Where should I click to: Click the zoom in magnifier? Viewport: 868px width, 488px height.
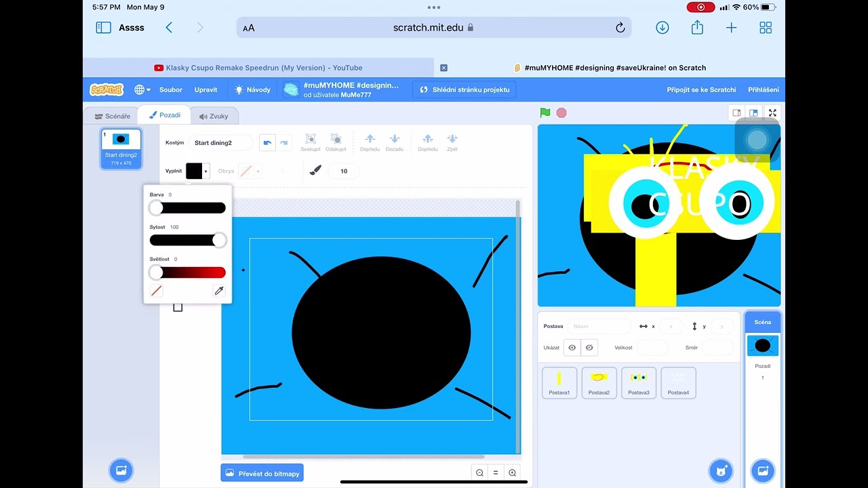coord(512,473)
